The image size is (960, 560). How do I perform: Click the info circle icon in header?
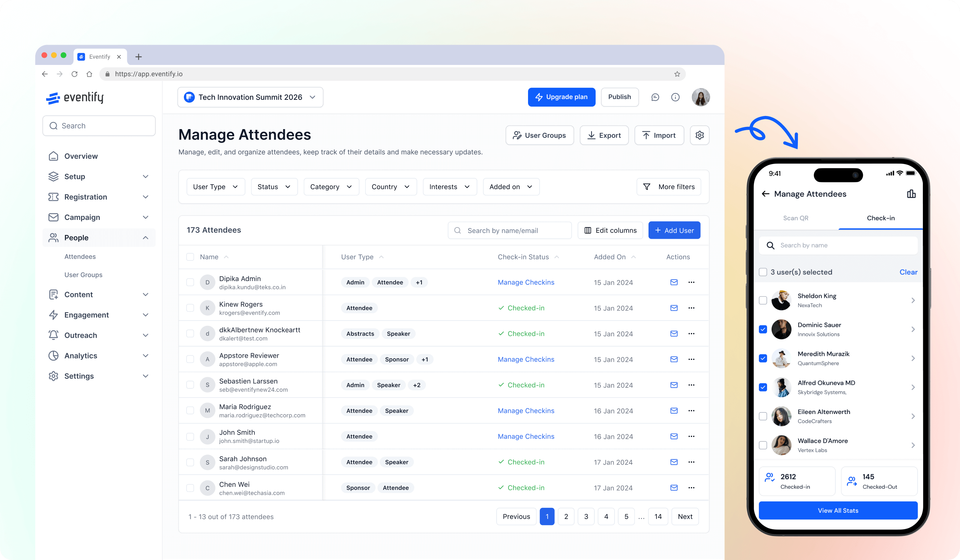675,97
